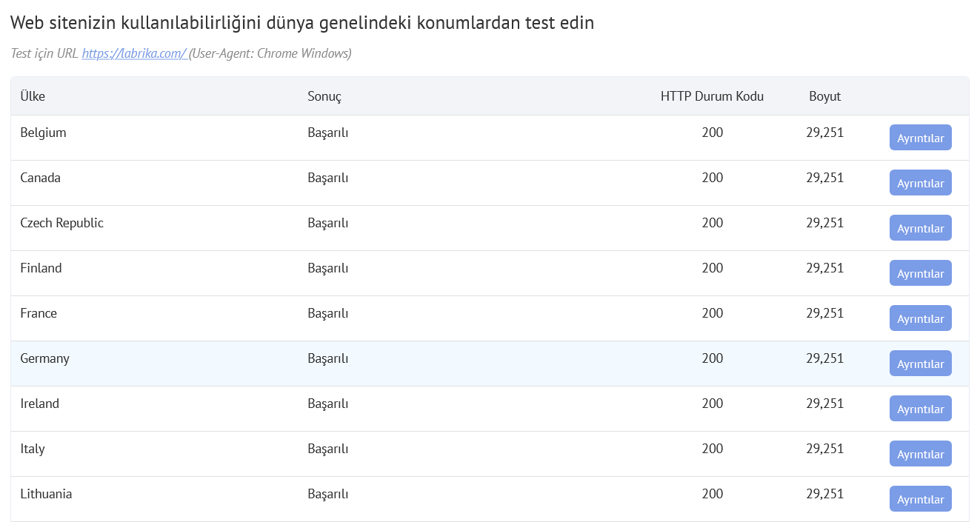Click Ayrıntılar for Finland

click(x=920, y=272)
